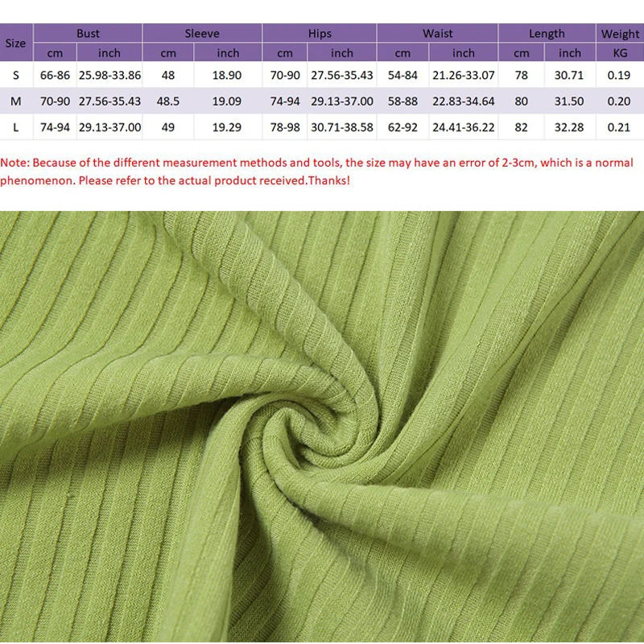
Task: Click weight value 0.19
Action: click(x=619, y=75)
